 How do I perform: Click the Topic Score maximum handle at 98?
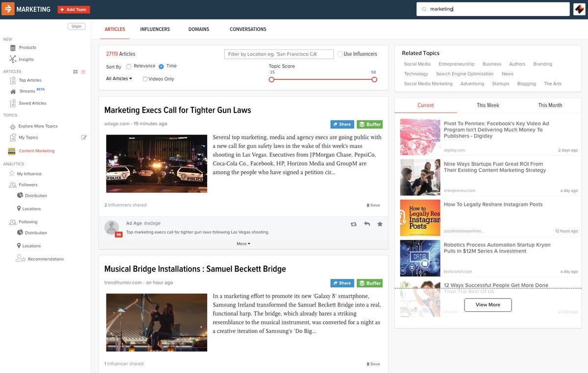(x=374, y=79)
